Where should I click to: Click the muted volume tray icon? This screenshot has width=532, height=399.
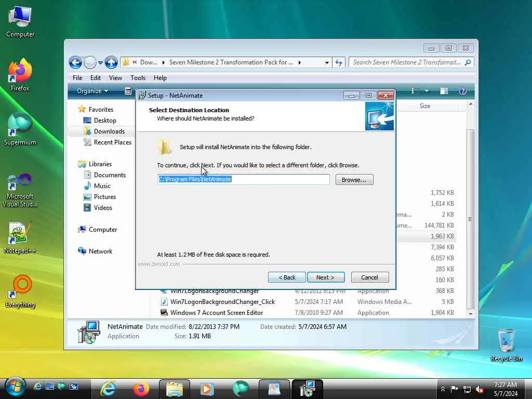click(x=480, y=389)
